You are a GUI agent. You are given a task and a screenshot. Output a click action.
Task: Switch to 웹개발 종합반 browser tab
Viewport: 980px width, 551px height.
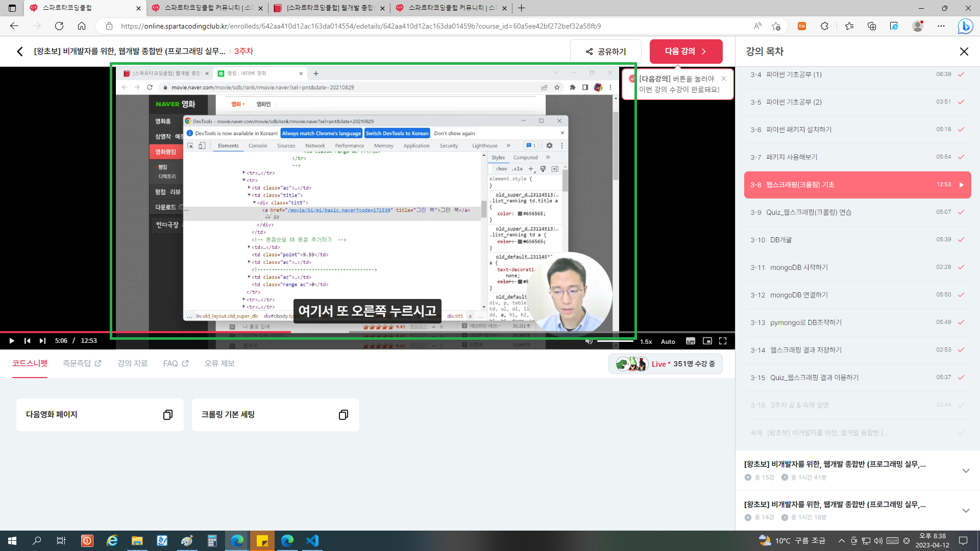pos(329,8)
